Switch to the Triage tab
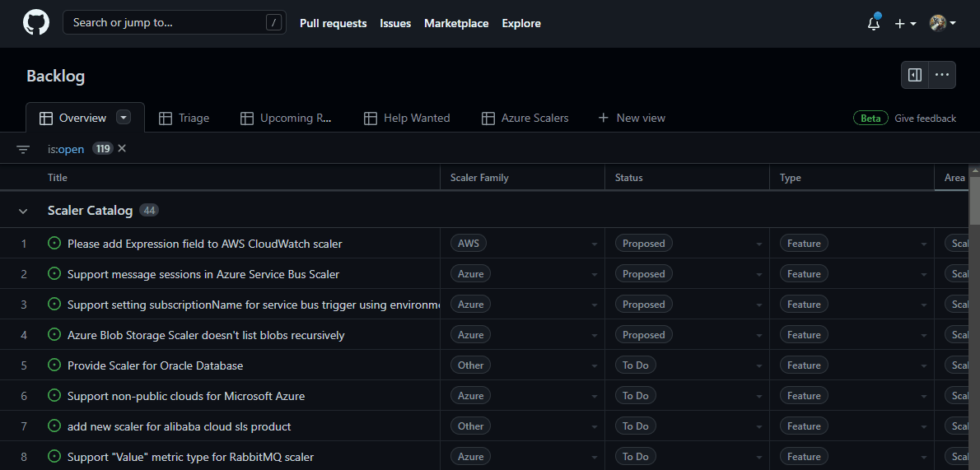 click(x=184, y=118)
